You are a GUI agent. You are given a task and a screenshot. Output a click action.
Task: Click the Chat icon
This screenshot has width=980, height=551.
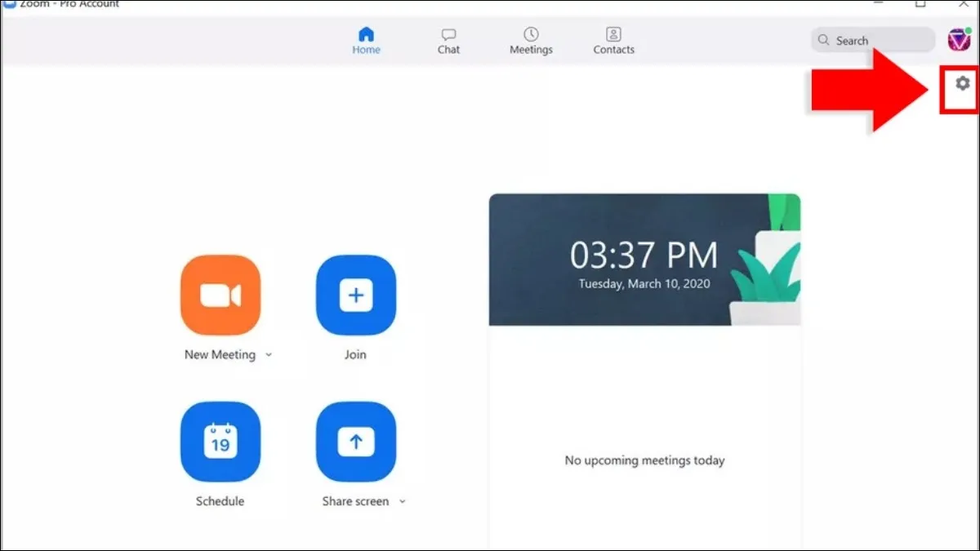point(448,39)
